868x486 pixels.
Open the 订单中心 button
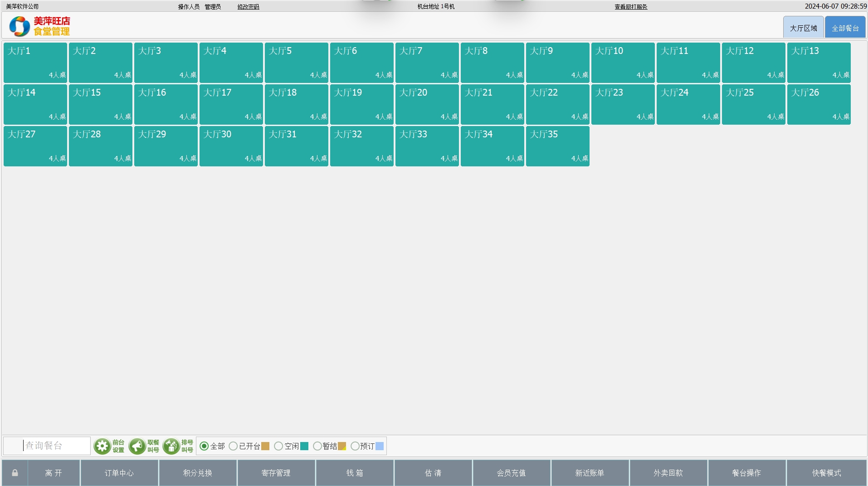tap(119, 473)
